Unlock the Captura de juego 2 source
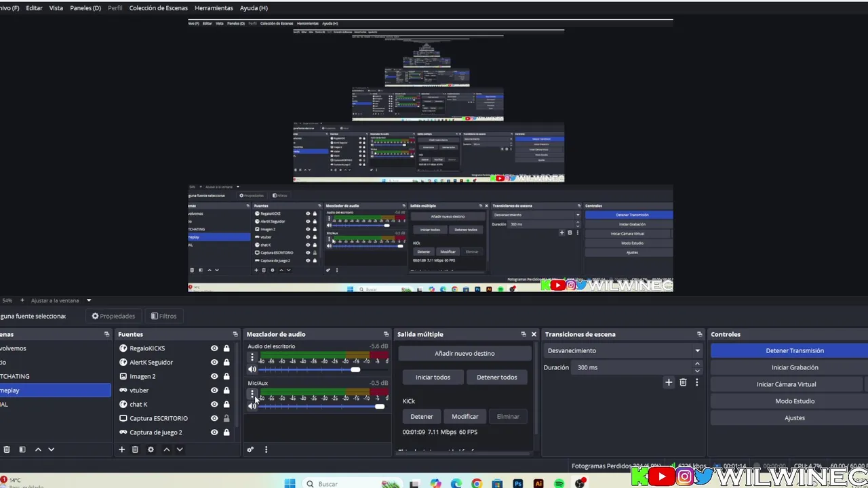 coord(226,432)
